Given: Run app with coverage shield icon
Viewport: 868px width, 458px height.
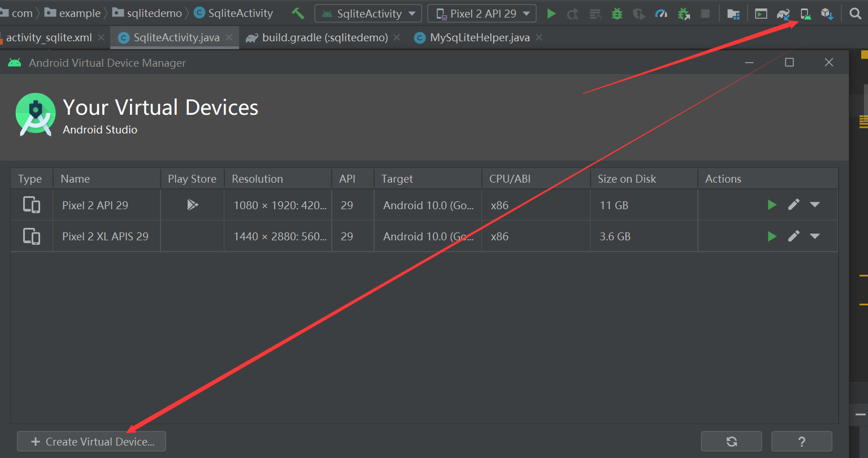Looking at the screenshot, I should [639, 14].
